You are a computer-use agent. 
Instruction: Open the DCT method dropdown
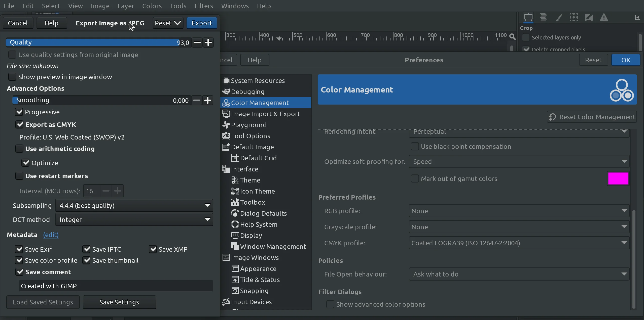point(134,220)
